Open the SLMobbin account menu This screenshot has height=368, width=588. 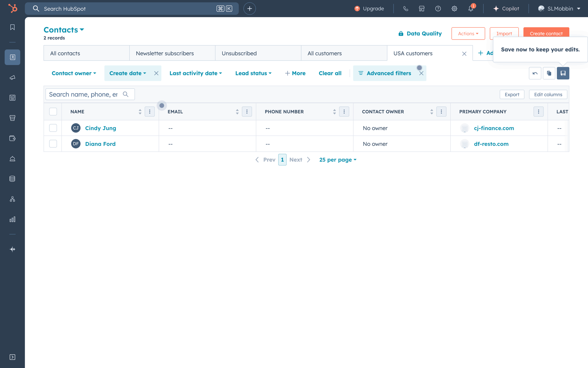point(559,9)
